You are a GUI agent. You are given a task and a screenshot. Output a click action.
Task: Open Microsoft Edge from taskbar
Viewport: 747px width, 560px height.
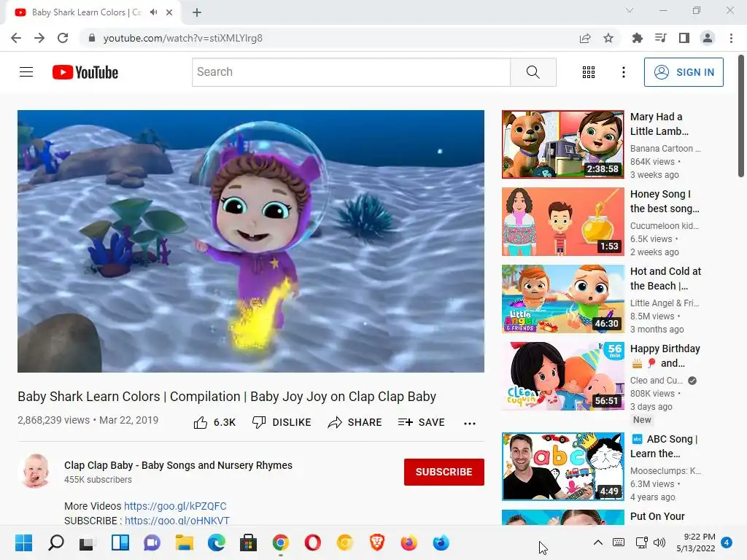(216, 542)
